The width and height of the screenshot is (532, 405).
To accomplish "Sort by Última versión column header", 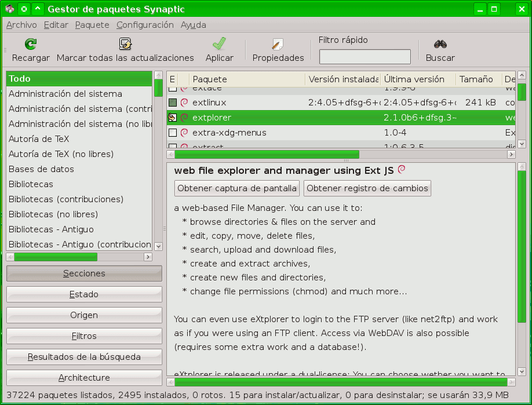I will 418,79.
